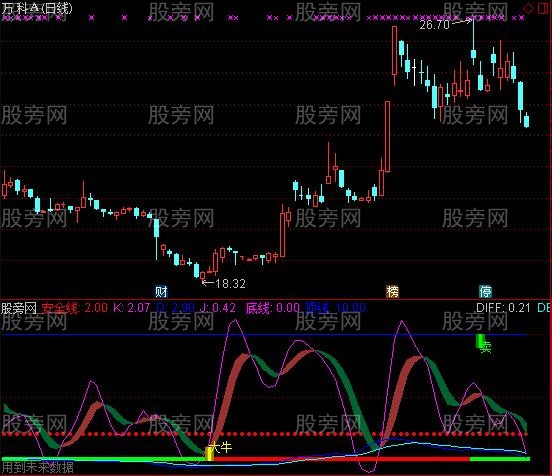The width and height of the screenshot is (552, 476).
Task: Click the yellow 大牛 signal bar
Action: point(210,454)
